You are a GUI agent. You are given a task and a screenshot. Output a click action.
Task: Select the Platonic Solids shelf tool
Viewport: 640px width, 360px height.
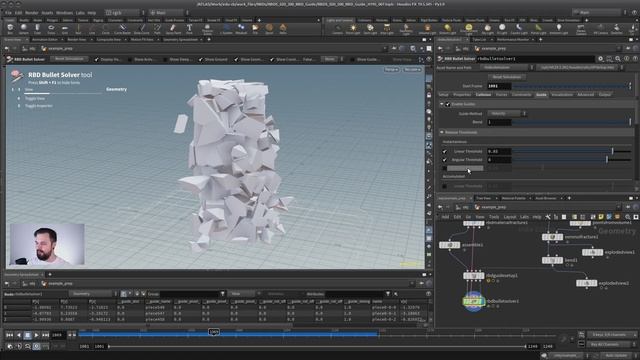pos(207,29)
